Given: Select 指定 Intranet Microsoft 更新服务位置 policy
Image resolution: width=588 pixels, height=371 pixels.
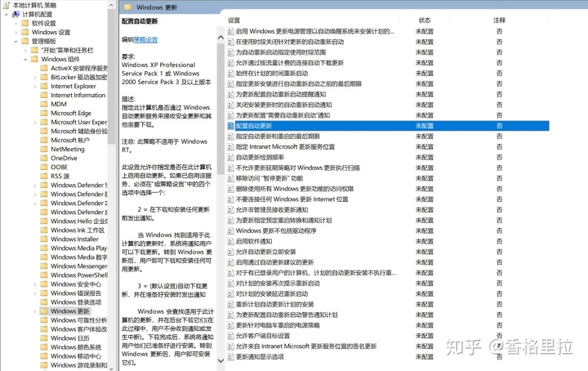Looking at the screenshot, I should (285, 147).
